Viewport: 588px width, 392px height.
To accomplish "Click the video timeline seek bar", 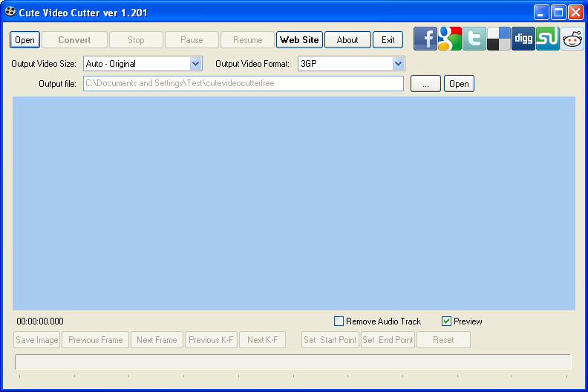I will (293, 362).
